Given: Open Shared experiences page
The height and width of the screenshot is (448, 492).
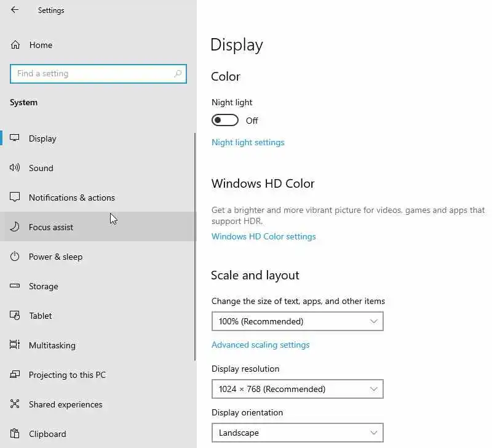Looking at the screenshot, I should [x=97, y=404].
